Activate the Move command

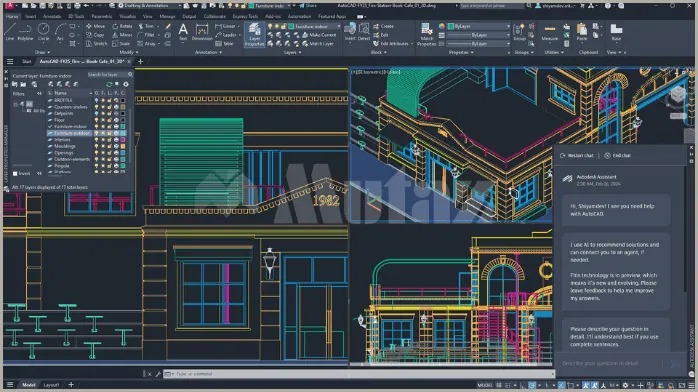point(95,26)
